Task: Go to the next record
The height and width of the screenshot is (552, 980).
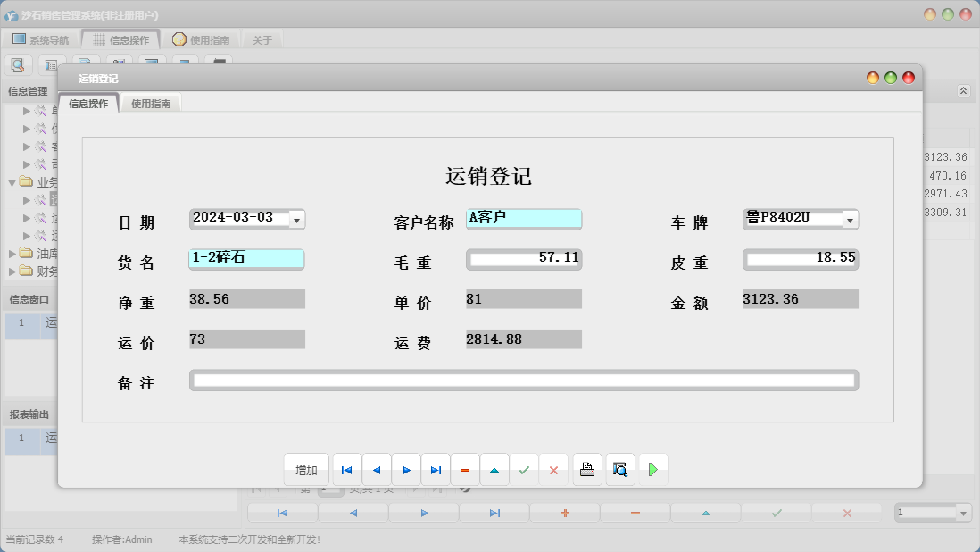Action: [x=406, y=469]
